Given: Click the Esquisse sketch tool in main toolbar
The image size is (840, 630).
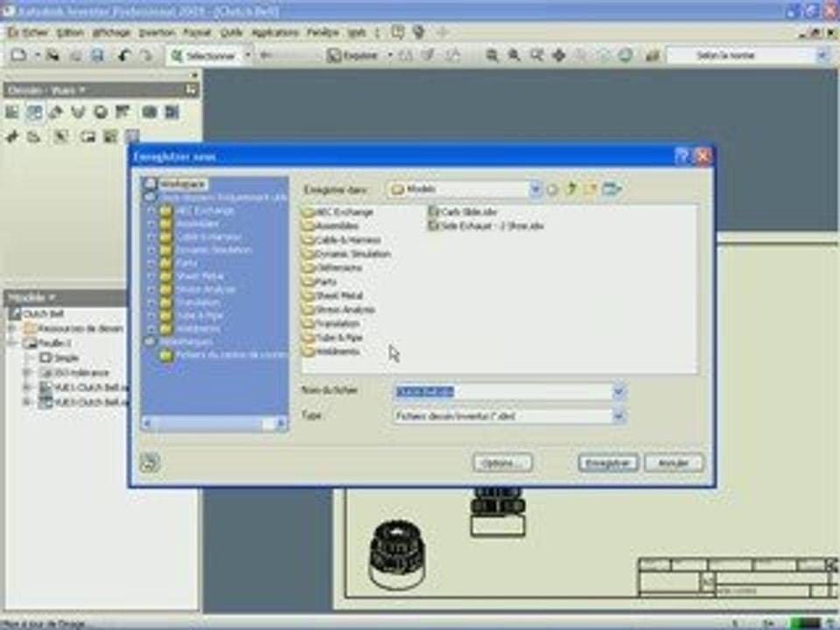Looking at the screenshot, I should click(x=353, y=55).
